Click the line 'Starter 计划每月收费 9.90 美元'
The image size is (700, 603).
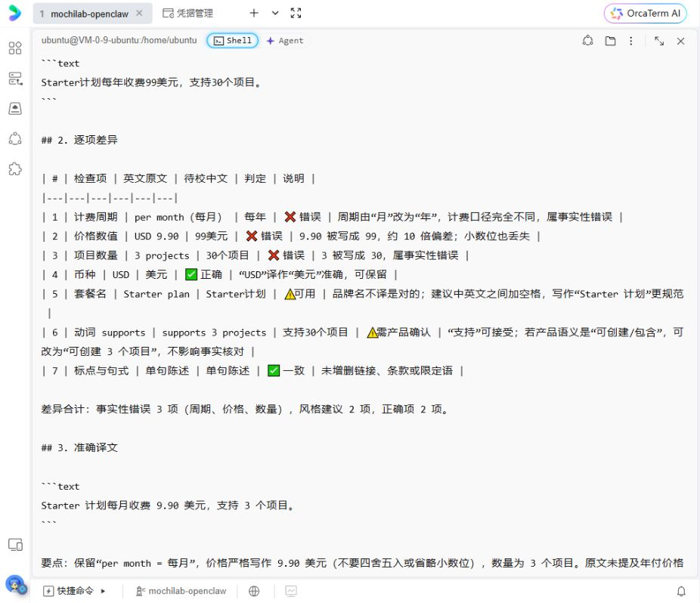click(x=169, y=506)
